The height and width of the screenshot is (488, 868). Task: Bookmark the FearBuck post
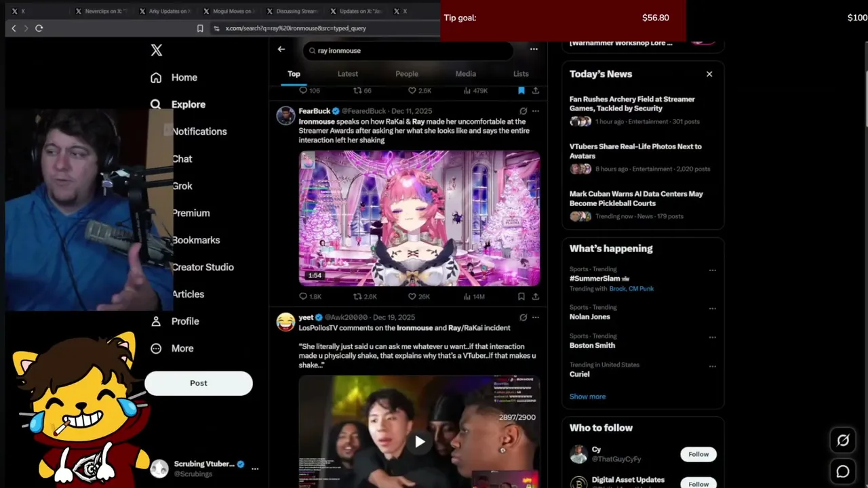tap(521, 296)
